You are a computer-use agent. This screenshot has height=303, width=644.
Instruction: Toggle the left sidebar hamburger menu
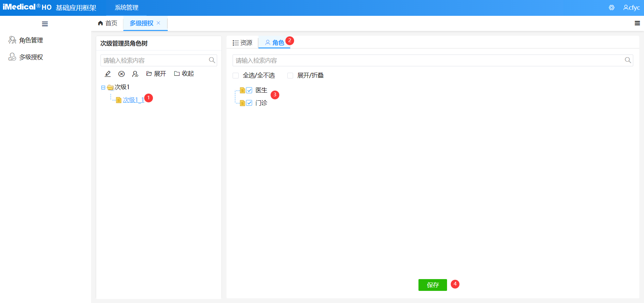[x=45, y=24]
